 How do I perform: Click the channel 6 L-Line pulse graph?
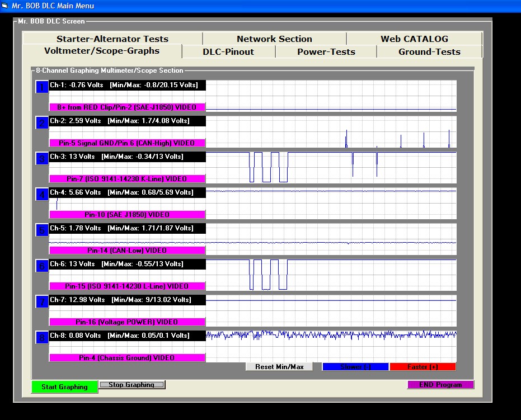[x=331, y=275]
